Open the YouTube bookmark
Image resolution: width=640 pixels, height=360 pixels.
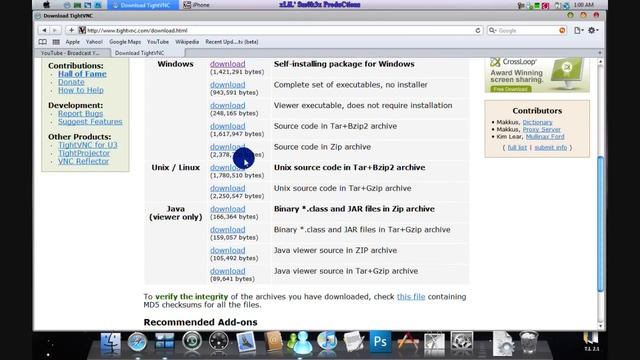coord(158,42)
